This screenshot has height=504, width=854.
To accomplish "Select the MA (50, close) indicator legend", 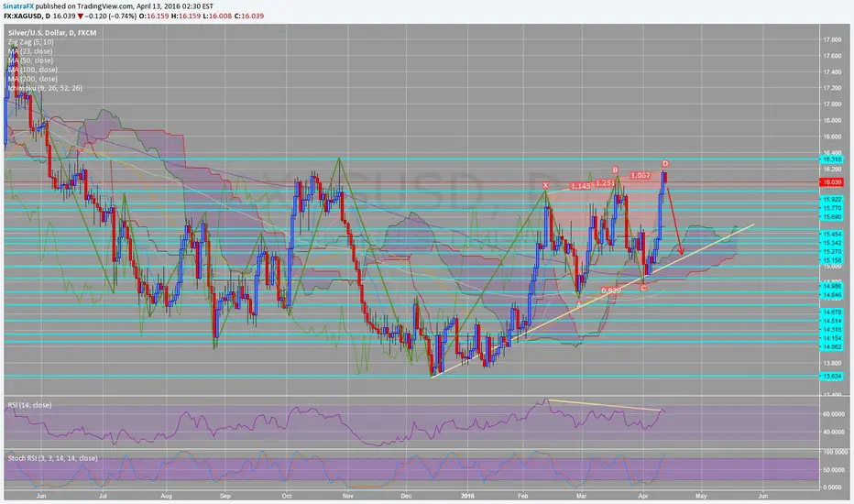I will pyautogui.click(x=30, y=60).
